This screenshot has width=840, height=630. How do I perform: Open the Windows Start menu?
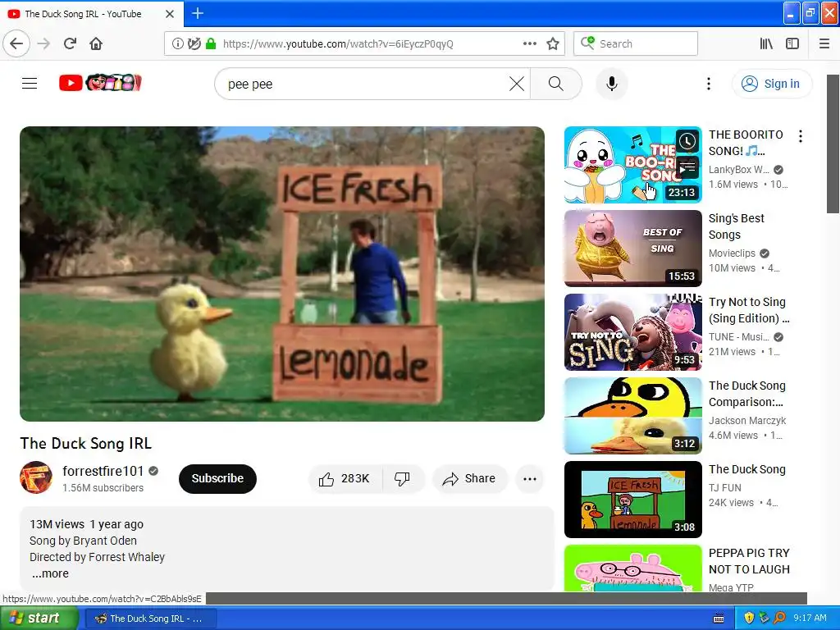39,619
